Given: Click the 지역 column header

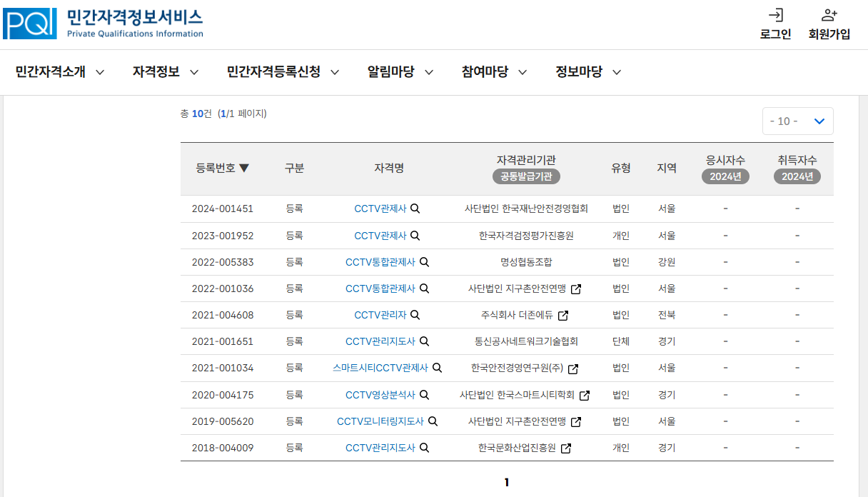Looking at the screenshot, I should tap(667, 168).
